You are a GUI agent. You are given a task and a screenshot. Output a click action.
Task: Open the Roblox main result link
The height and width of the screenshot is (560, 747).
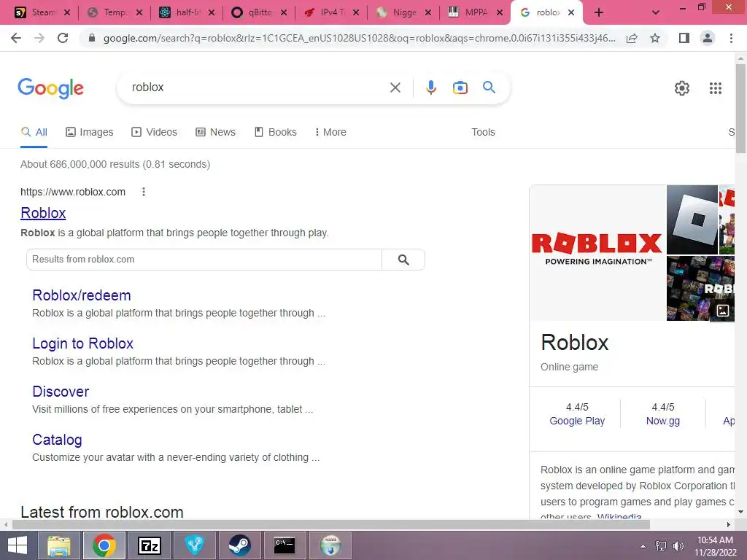point(43,213)
